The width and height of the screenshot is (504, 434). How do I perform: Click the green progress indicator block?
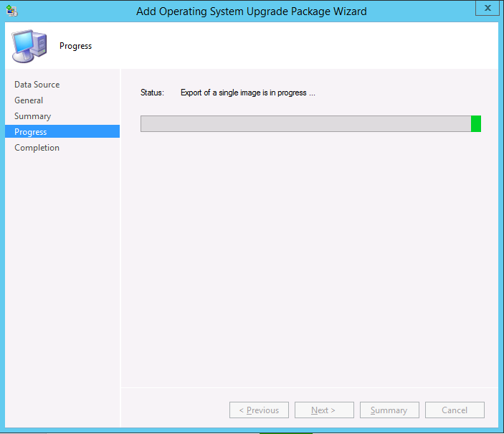[476, 123]
